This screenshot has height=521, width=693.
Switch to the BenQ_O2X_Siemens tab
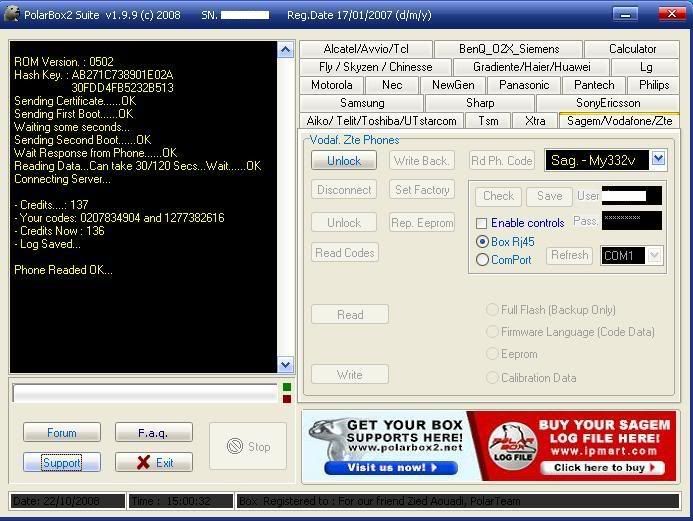tap(509, 49)
